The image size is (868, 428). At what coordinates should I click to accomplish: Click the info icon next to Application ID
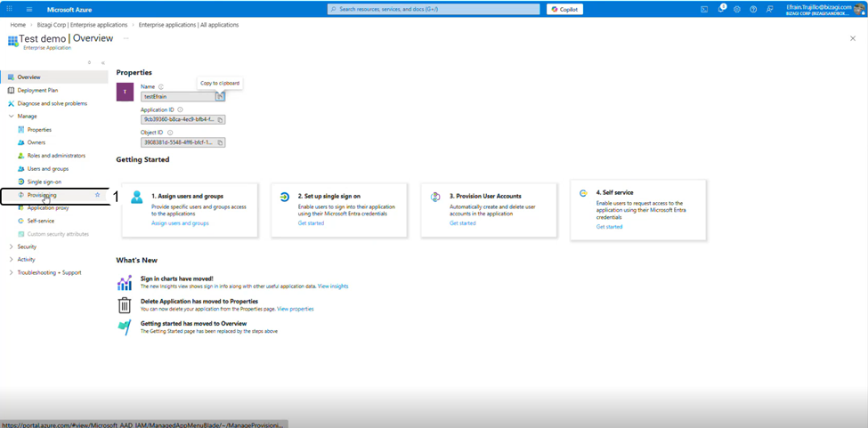pos(181,110)
